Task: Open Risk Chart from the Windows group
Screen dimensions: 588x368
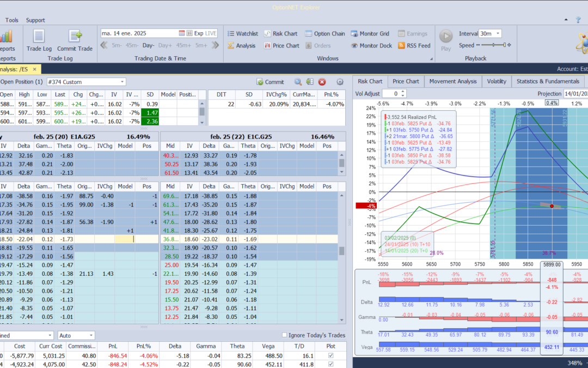Action: pyautogui.click(x=280, y=33)
